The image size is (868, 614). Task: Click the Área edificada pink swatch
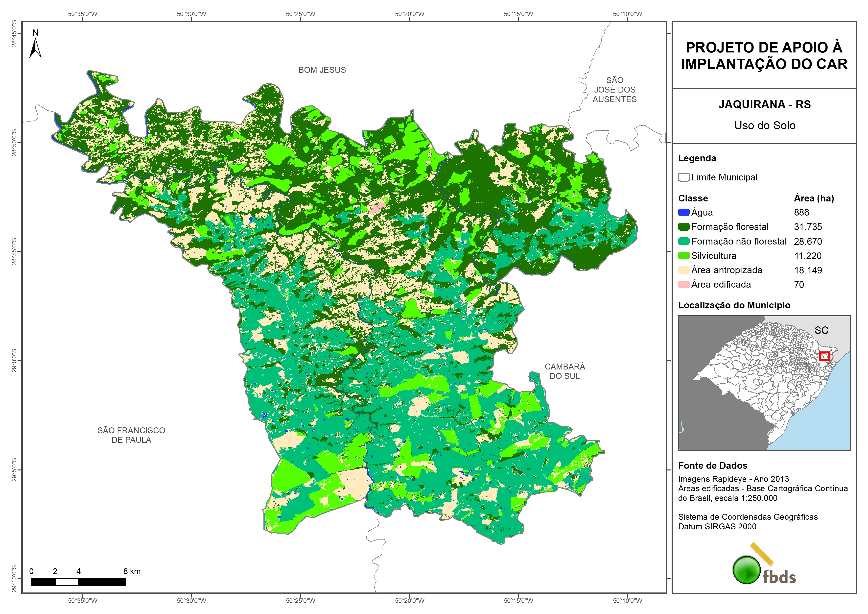(x=683, y=285)
